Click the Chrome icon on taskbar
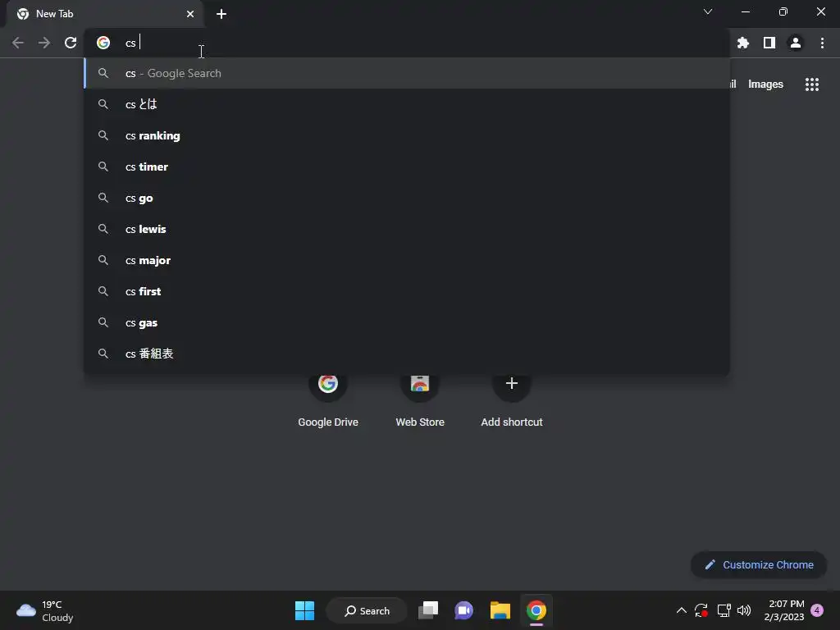This screenshot has width=840, height=630. pos(536,610)
